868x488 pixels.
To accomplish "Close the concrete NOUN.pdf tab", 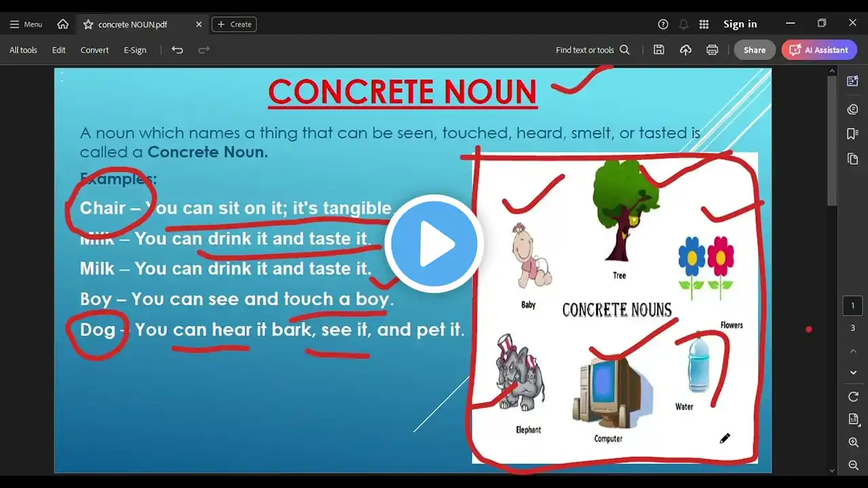I will 199,24.
